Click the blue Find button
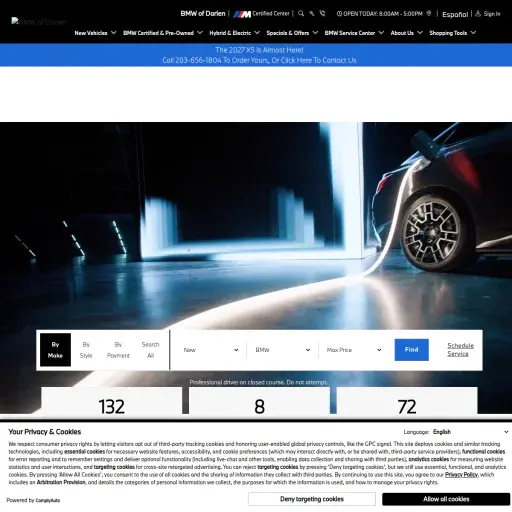512x512 pixels. (x=412, y=350)
